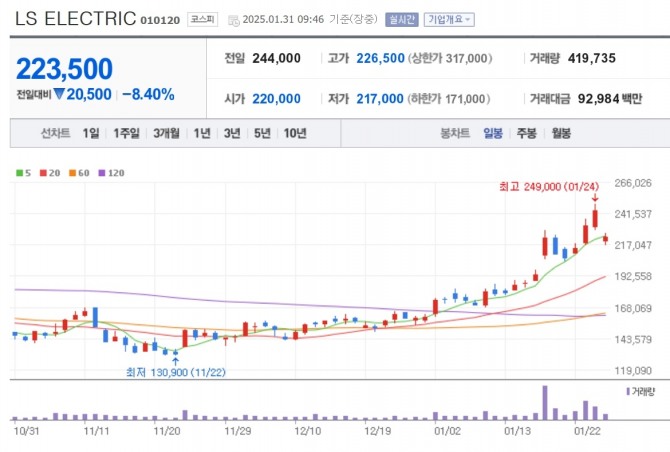Click the orange 60-day moving average swatch

[x=72, y=173]
